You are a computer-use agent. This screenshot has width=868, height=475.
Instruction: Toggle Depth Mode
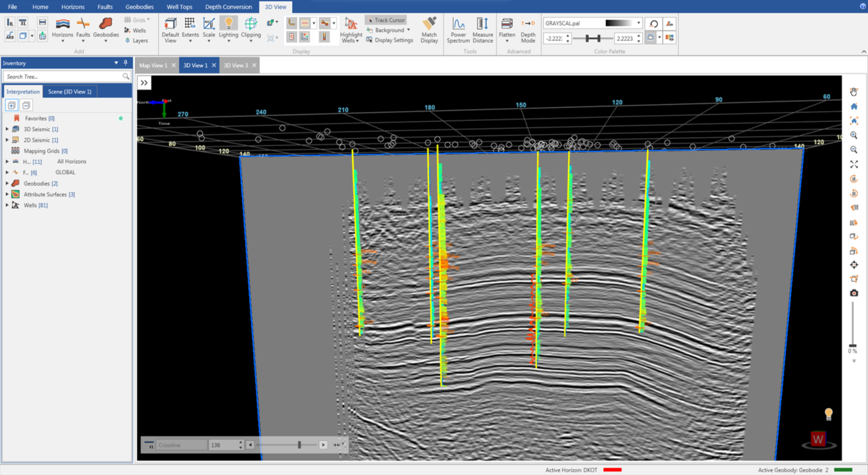coord(528,31)
